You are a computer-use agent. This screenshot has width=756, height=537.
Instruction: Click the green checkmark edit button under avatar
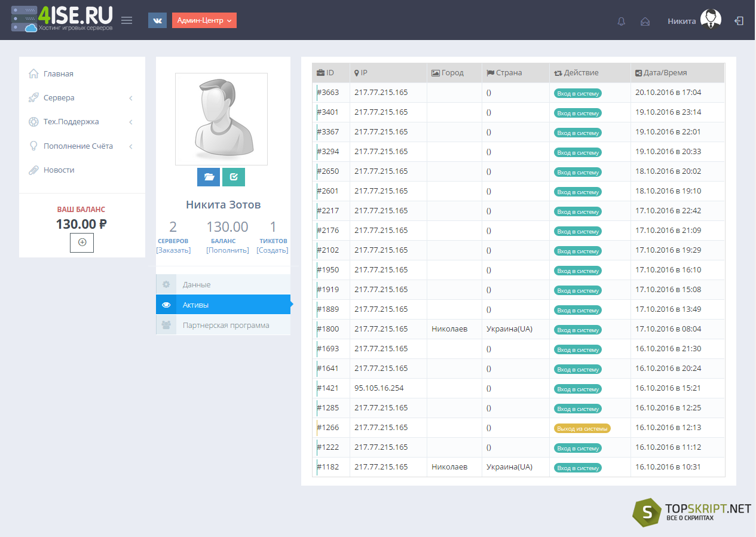234,177
